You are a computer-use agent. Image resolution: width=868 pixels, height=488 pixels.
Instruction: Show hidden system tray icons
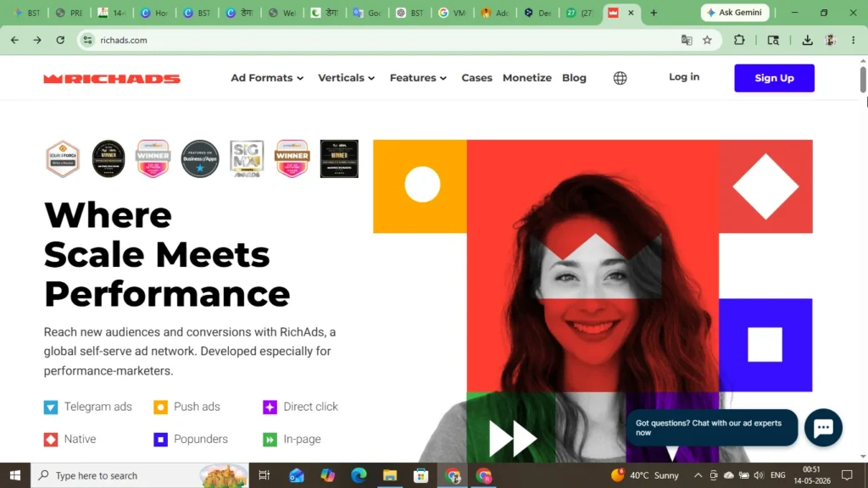698,475
